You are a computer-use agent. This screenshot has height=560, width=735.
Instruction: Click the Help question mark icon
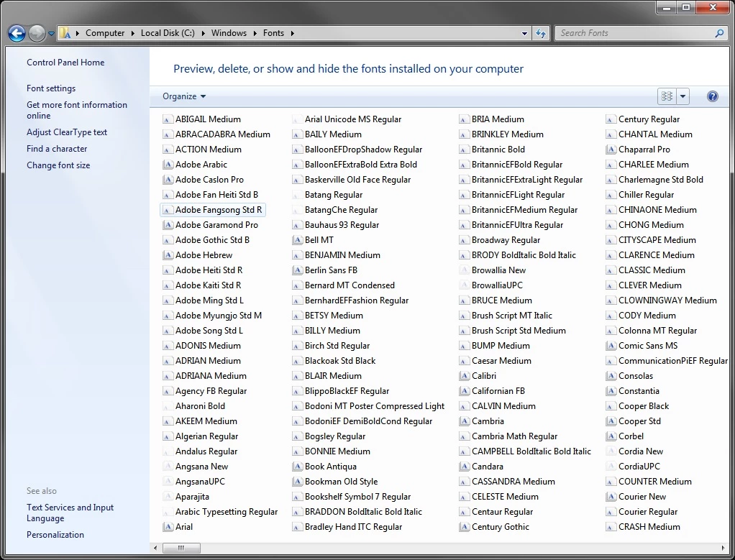pyautogui.click(x=712, y=96)
